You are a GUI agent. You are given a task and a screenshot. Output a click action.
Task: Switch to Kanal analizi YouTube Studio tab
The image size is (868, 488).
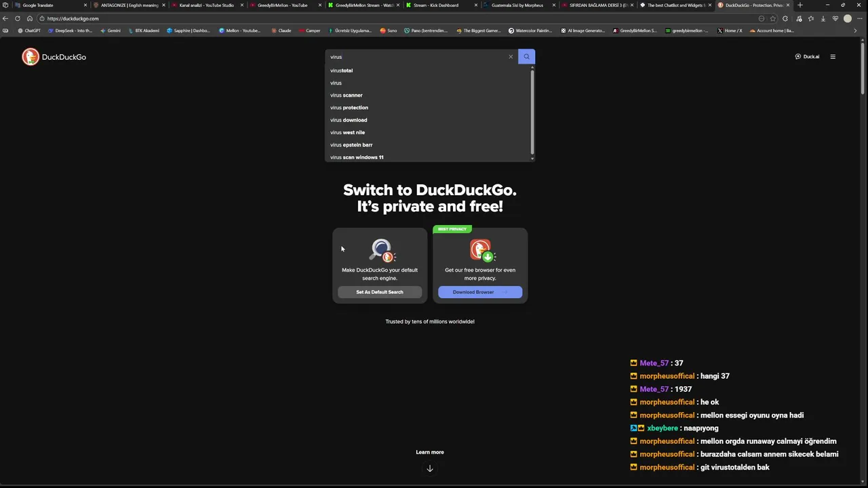(207, 5)
